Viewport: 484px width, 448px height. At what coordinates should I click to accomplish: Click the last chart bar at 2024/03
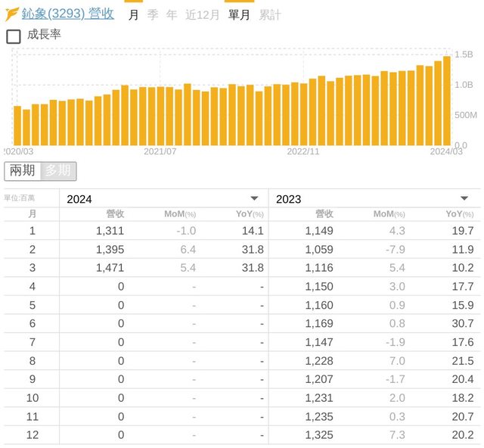tap(446, 101)
